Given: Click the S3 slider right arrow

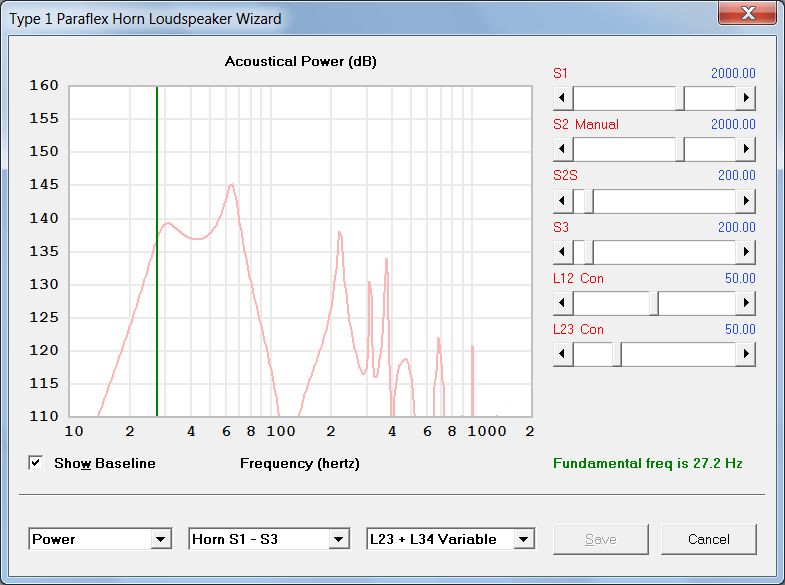Looking at the screenshot, I should pyautogui.click(x=745, y=252).
